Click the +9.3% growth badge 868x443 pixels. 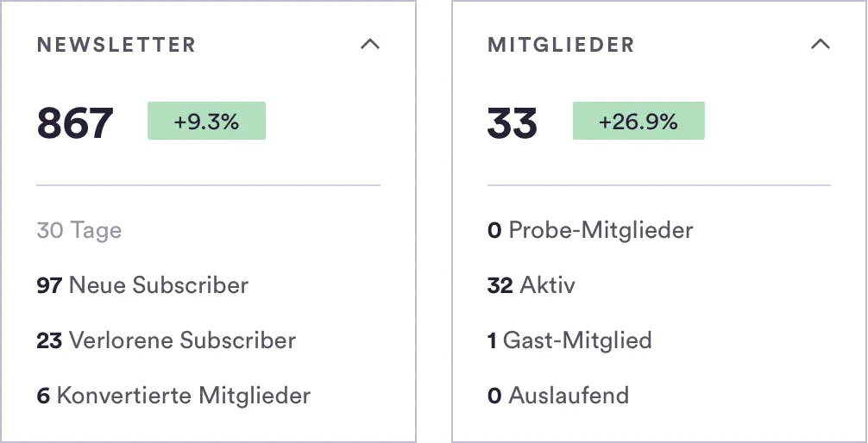206,122
